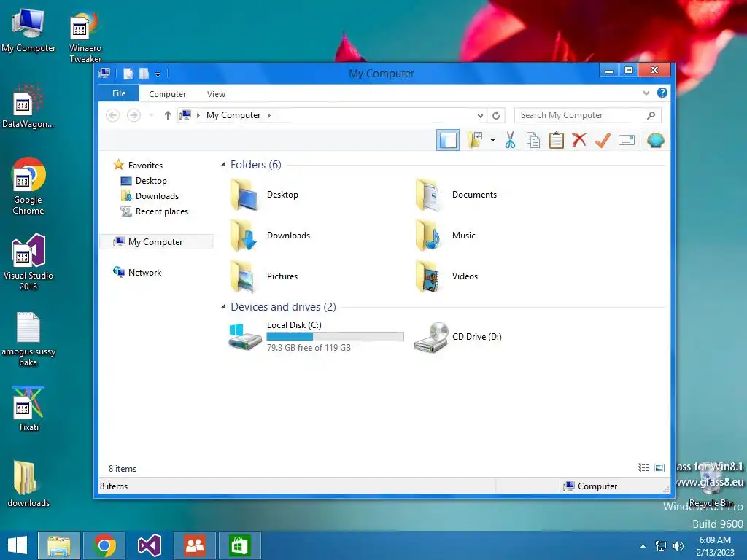Open the Store app on taskbar

pos(239,545)
